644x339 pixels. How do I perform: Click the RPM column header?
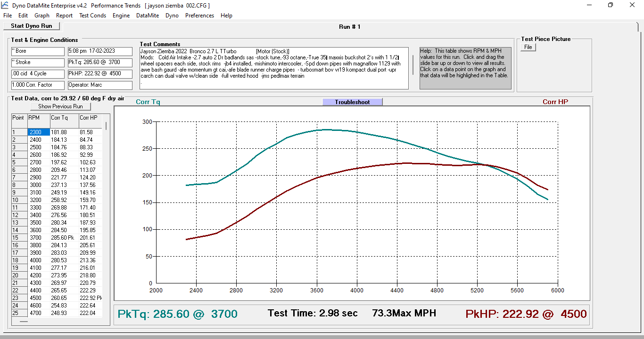38,121
